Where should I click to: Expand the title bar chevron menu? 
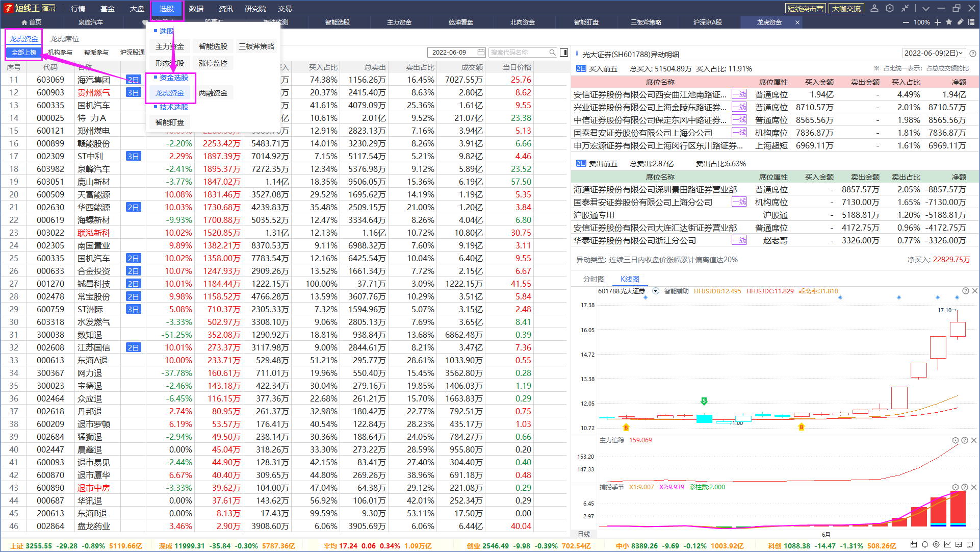(926, 9)
